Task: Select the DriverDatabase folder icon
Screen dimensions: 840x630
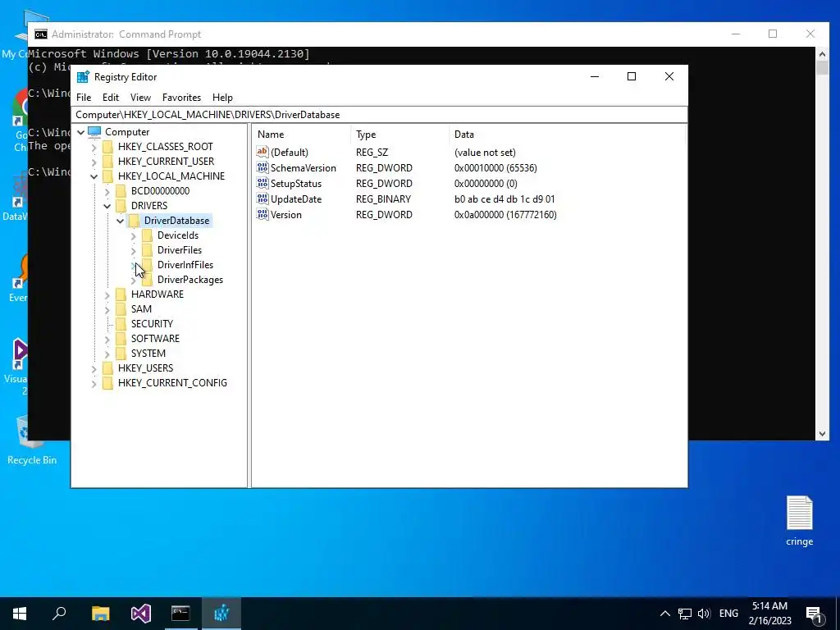Action: [x=134, y=221]
